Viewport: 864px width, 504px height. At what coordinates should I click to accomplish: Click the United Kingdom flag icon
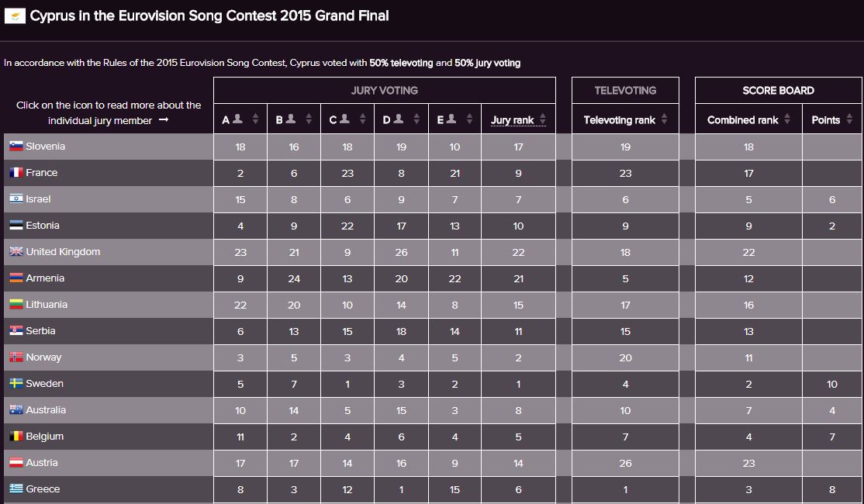pyautogui.click(x=16, y=252)
